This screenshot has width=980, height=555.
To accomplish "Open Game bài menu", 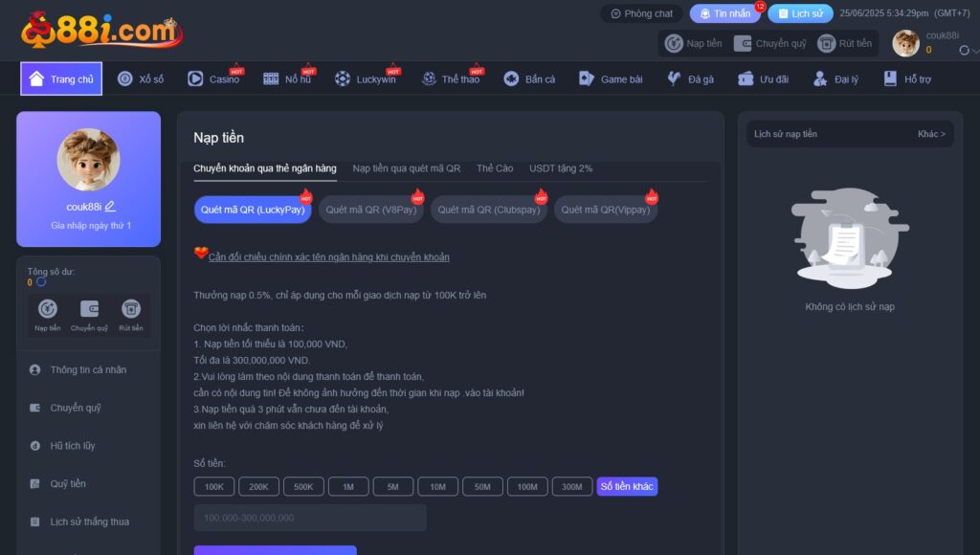I will [x=611, y=79].
